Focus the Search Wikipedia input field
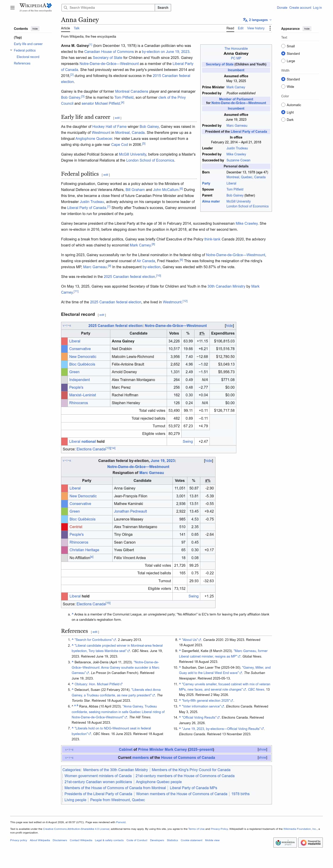Image resolution: width=333 pixels, height=868 pixels. (108, 7)
